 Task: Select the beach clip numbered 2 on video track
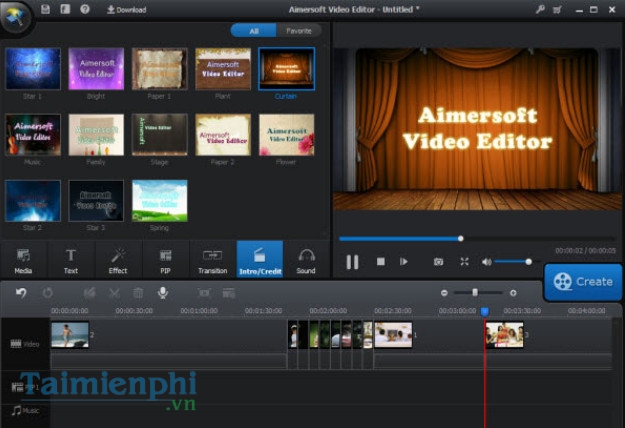point(70,335)
